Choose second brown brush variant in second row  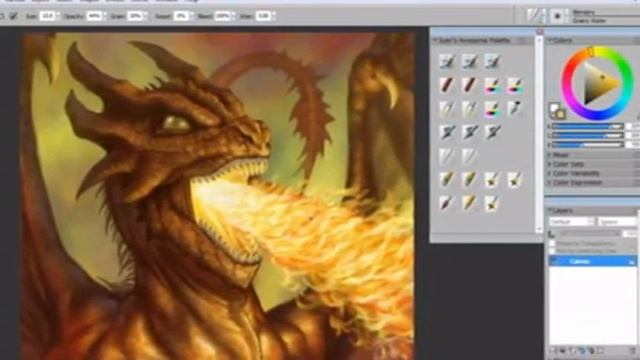469,85
